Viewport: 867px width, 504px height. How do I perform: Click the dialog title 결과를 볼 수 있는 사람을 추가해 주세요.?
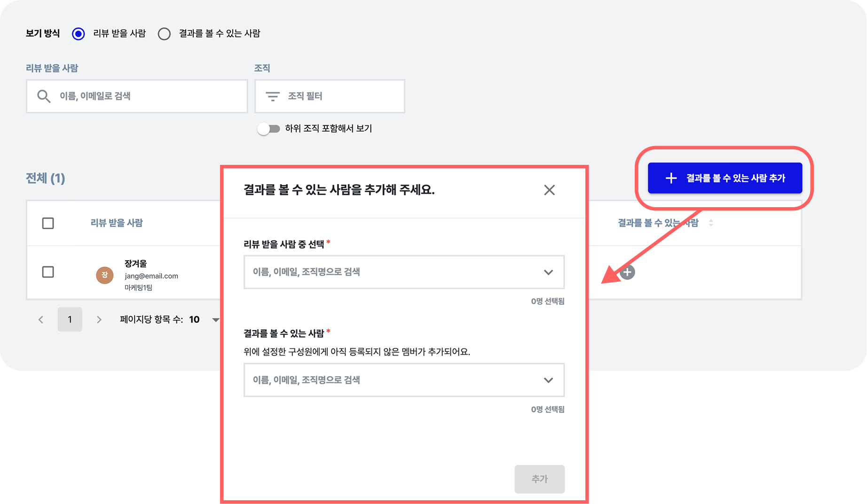[x=339, y=190]
